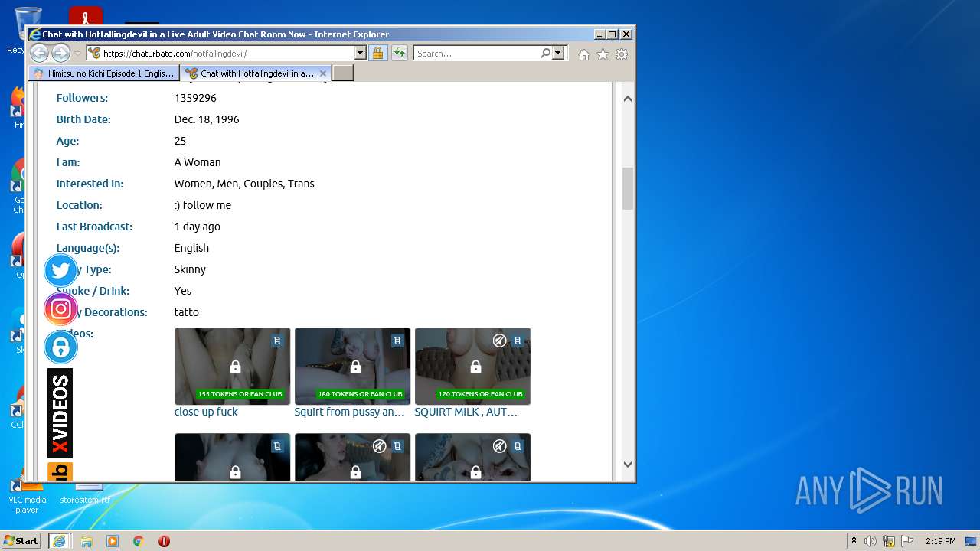
Task: Click the IE forward arrow button
Action: pos(60,54)
